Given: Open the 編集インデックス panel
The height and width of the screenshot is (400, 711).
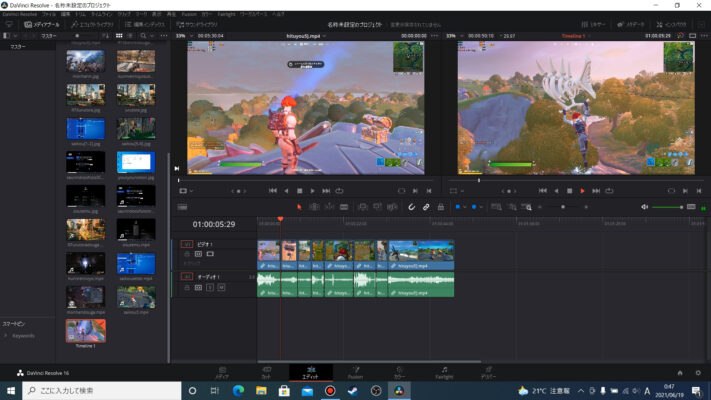Looking at the screenshot, I should [x=145, y=24].
